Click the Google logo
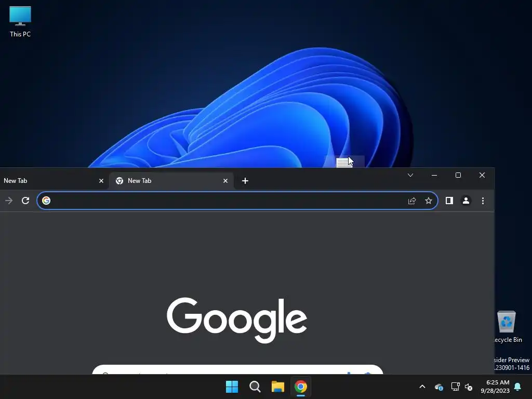 [x=237, y=320]
